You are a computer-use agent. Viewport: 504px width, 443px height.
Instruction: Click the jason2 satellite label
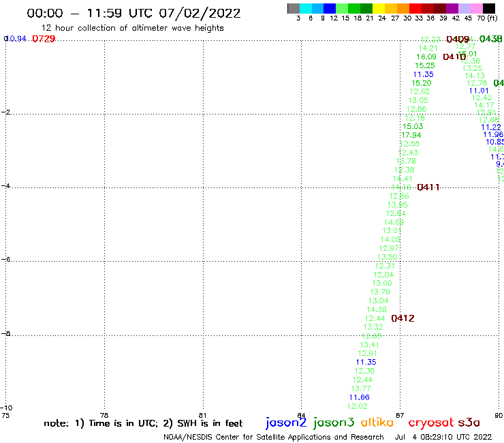(286, 423)
